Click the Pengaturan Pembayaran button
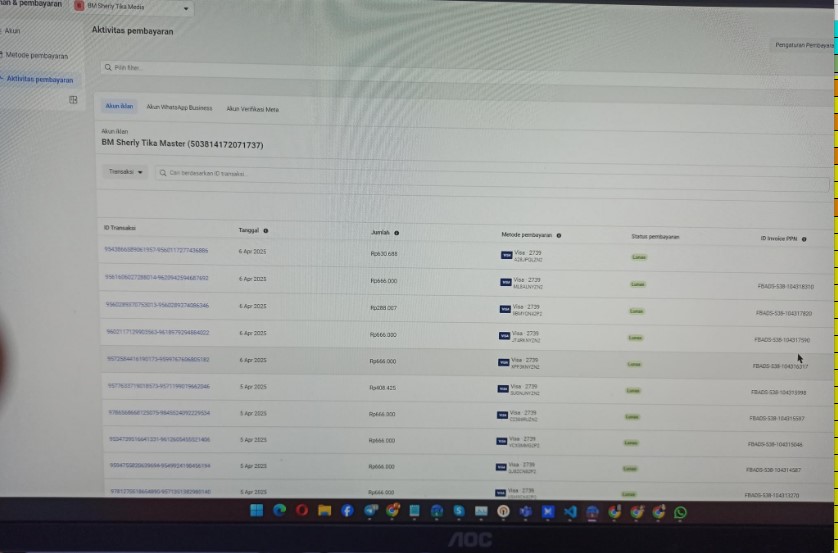The width and height of the screenshot is (838, 553). (x=803, y=45)
